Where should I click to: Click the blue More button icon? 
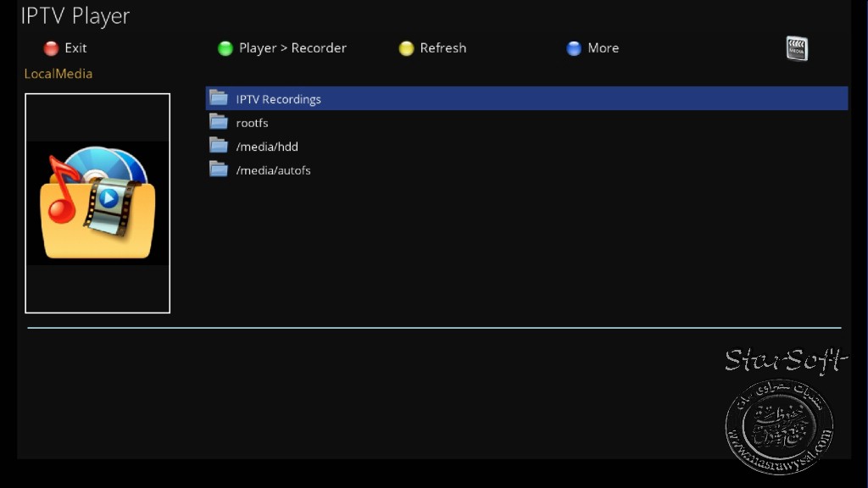pyautogui.click(x=574, y=48)
